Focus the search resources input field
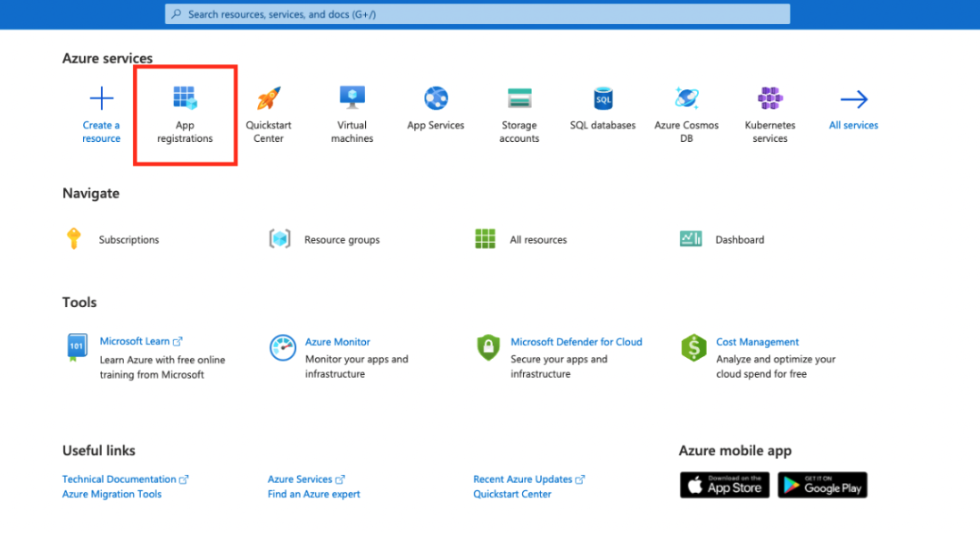Screen dimensions: 980x533 (478, 13)
